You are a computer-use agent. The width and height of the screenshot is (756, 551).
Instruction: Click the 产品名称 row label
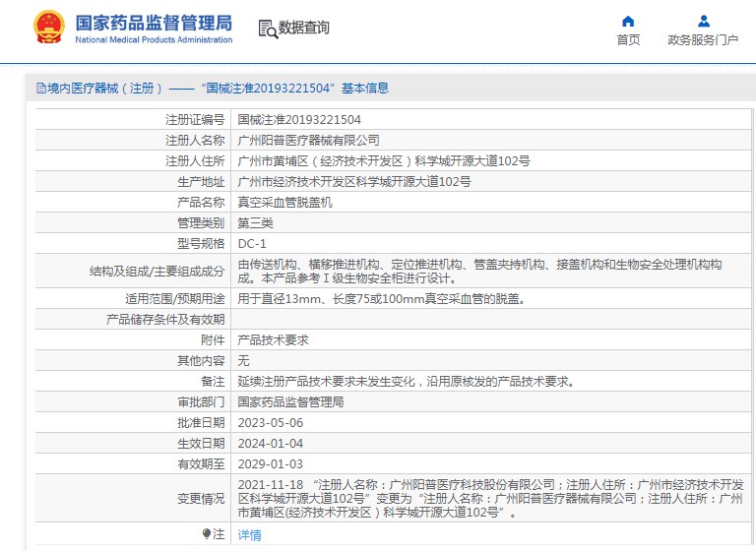coord(201,203)
